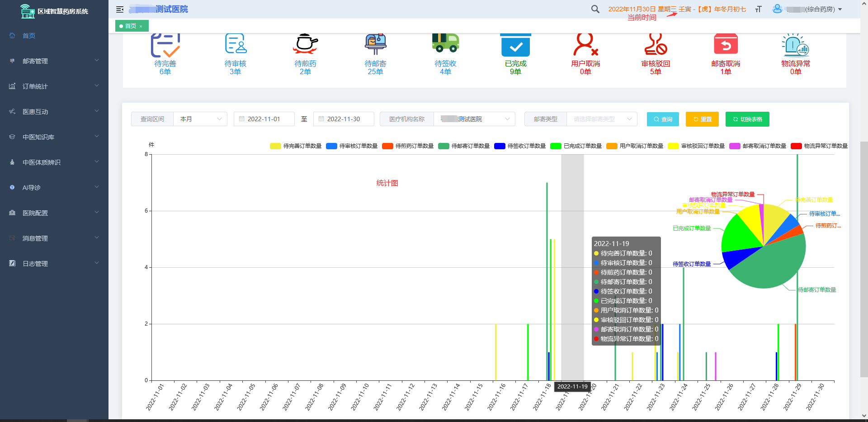
Task: Open the 本月 query range dropdown
Action: coord(200,119)
